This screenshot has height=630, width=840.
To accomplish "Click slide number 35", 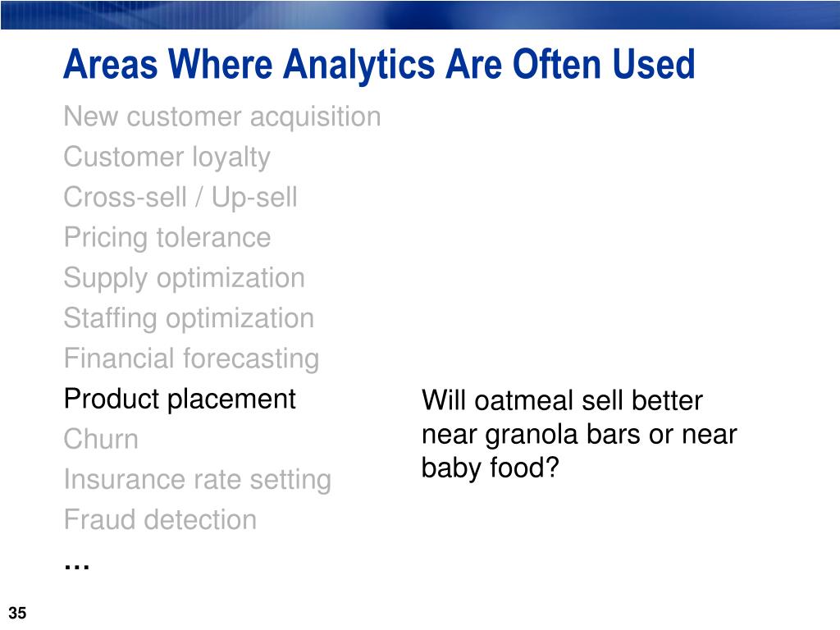I will [17, 613].
